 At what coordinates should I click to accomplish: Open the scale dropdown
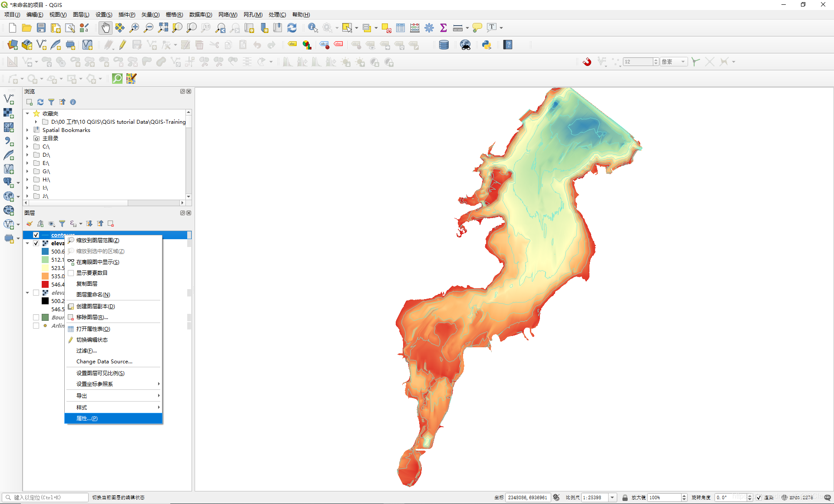tap(612, 497)
